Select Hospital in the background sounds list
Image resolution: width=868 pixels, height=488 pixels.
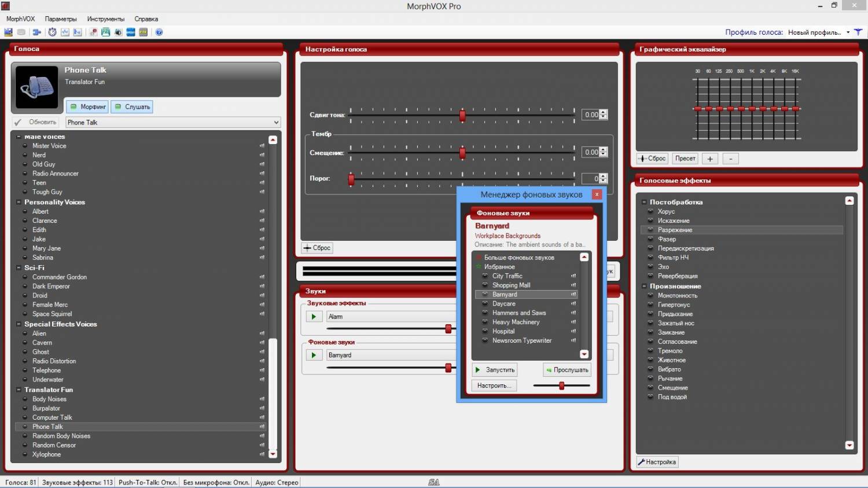(x=503, y=332)
